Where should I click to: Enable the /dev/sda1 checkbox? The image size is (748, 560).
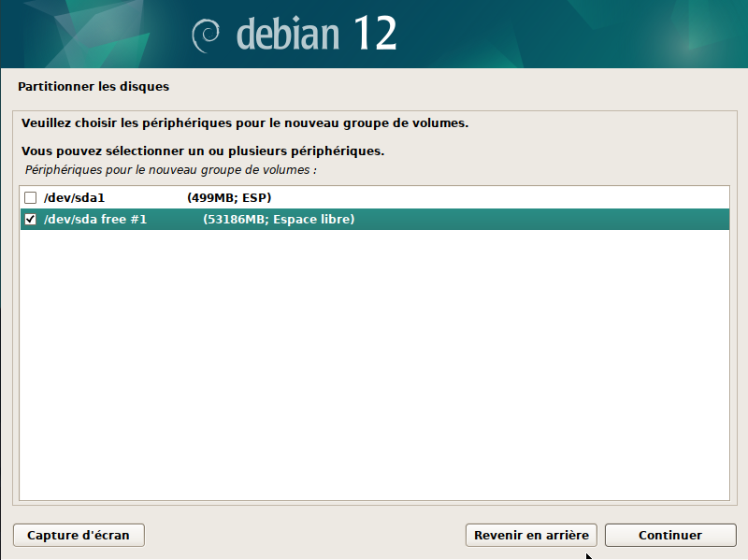pyautogui.click(x=31, y=197)
